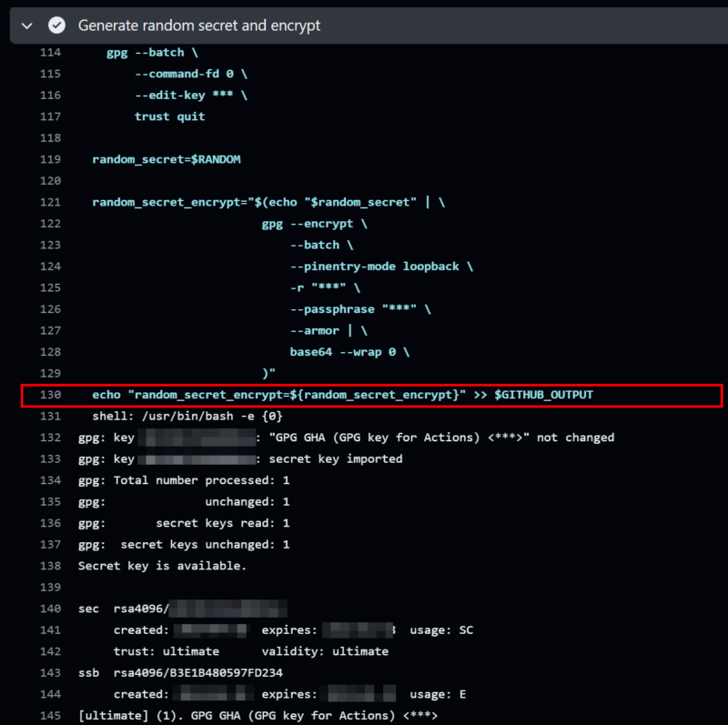Click line number 119 beside random_secret
Viewport: 728px width, 725px height.
(x=50, y=159)
